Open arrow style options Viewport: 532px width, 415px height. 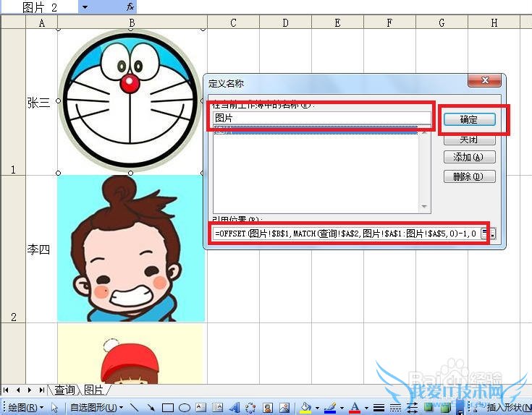coord(412,408)
